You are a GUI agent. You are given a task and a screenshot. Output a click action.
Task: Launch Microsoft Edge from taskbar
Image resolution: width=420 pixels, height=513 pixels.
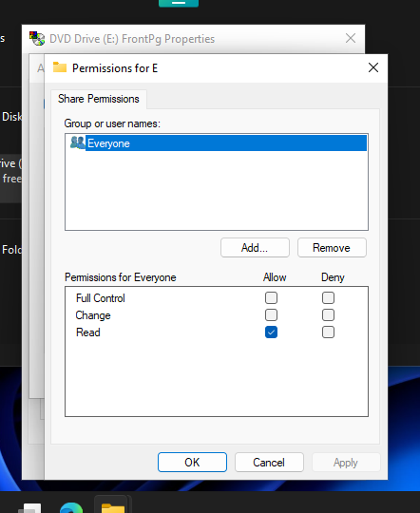pos(71,506)
